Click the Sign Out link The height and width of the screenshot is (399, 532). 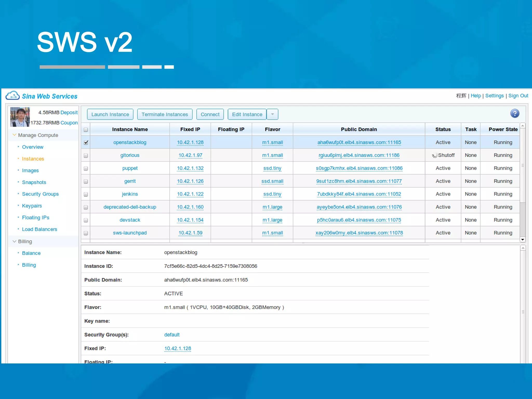(518, 96)
